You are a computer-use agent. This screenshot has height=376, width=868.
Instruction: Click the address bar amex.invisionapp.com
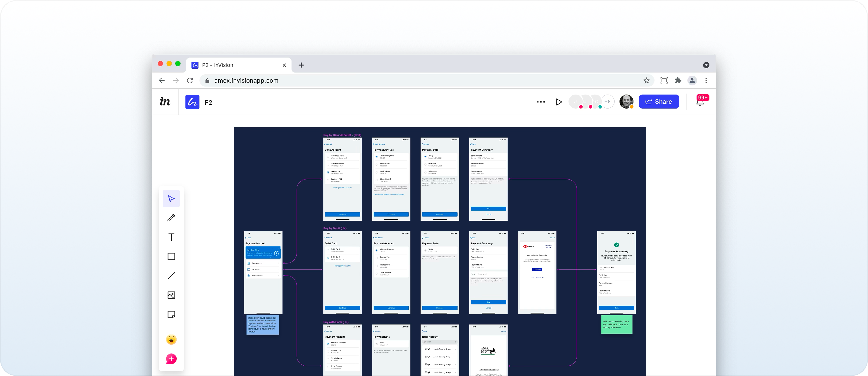tap(427, 81)
